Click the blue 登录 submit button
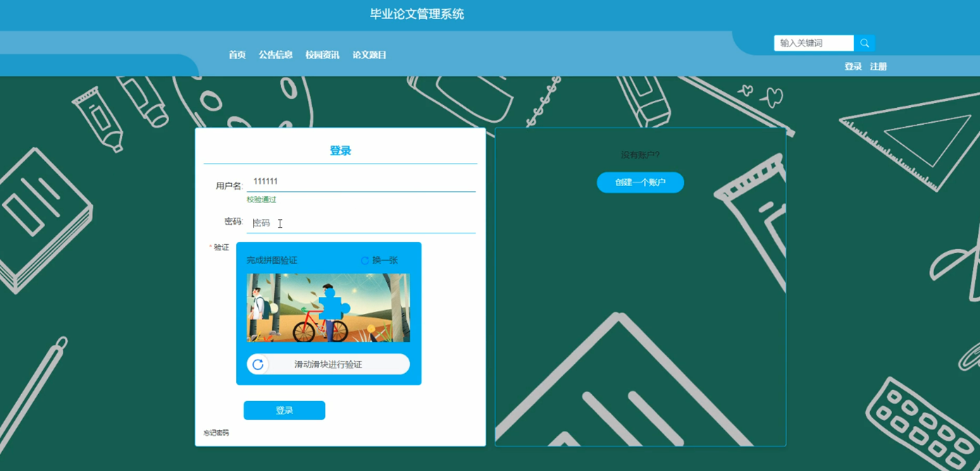 pos(285,410)
